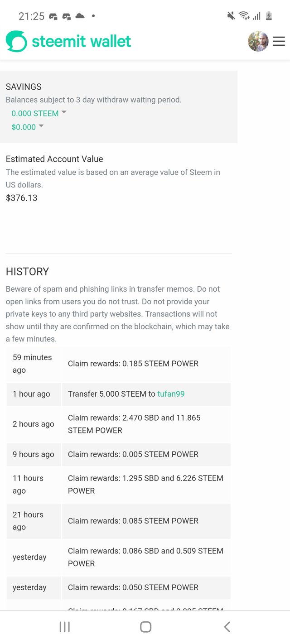Tap the Android home button icon

click(x=145, y=627)
